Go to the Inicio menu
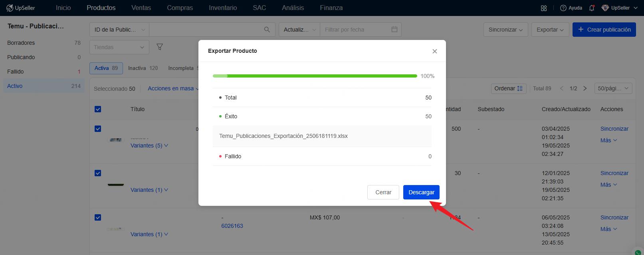Screen dimensions: 644x255 click(63, 8)
